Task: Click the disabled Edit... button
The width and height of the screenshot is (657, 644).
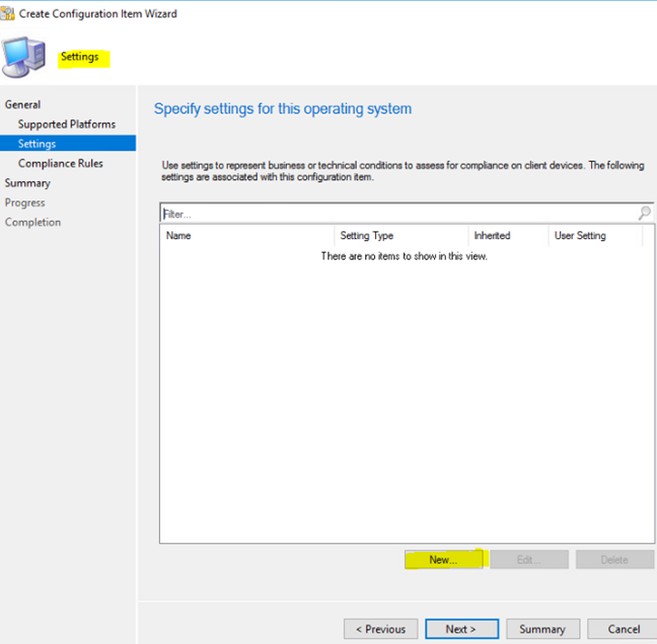Action: (529, 560)
